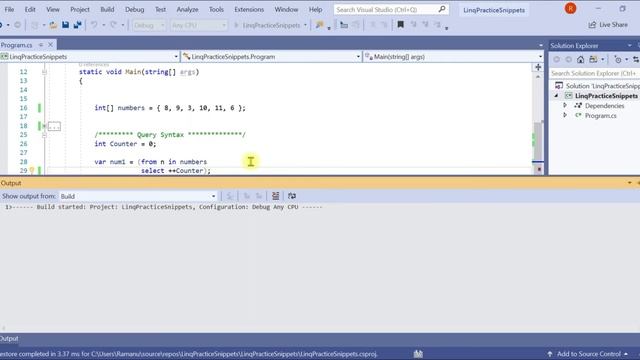Toggle Word Wrap icon in the Output toolbar
The width and height of the screenshot is (640, 360).
pyautogui.click(x=292, y=196)
